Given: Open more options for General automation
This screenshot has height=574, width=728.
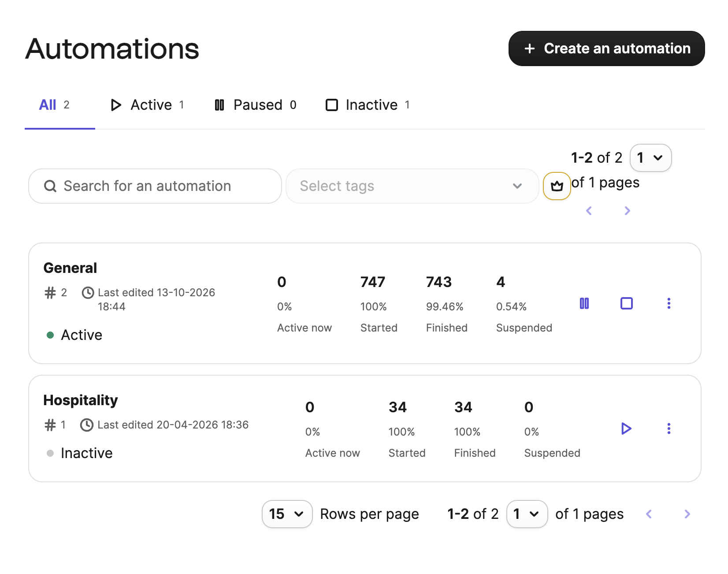Looking at the screenshot, I should [669, 303].
